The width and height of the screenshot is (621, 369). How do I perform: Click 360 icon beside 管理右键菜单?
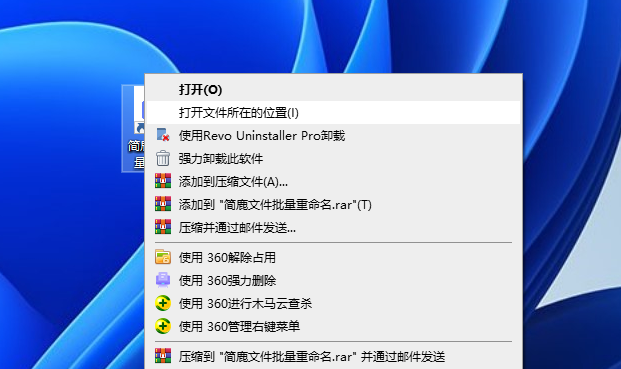click(163, 326)
